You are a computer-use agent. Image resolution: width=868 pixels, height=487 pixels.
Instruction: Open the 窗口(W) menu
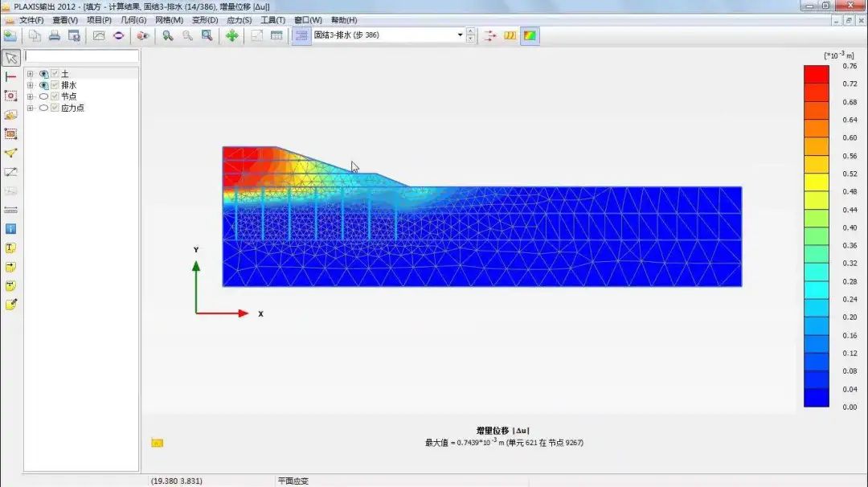[x=308, y=20]
